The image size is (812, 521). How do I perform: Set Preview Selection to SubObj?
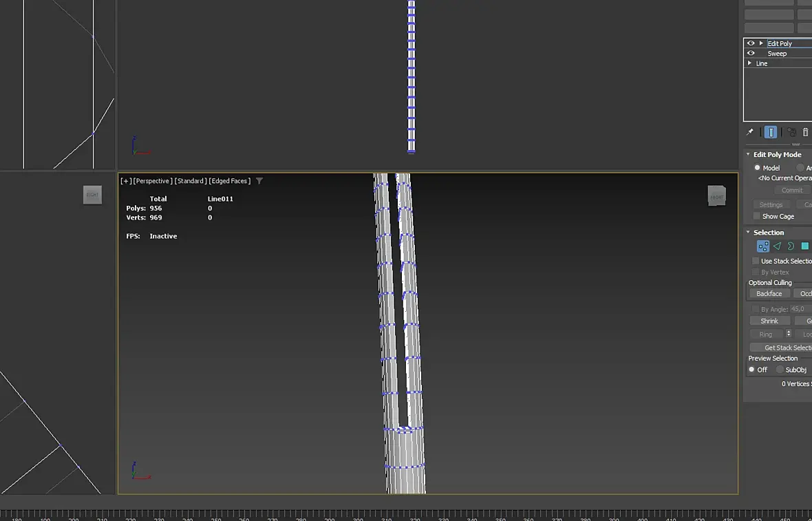[x=780, y=370]
